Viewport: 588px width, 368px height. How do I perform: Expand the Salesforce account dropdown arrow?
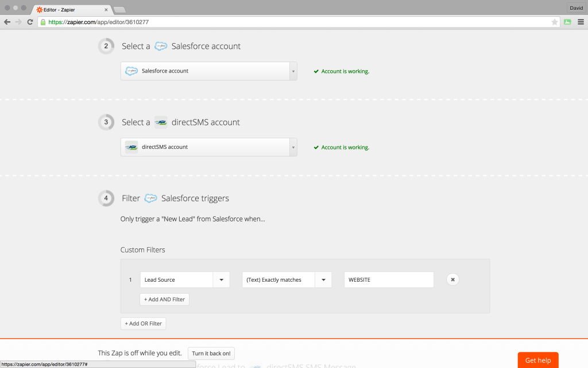pos(293,71)
